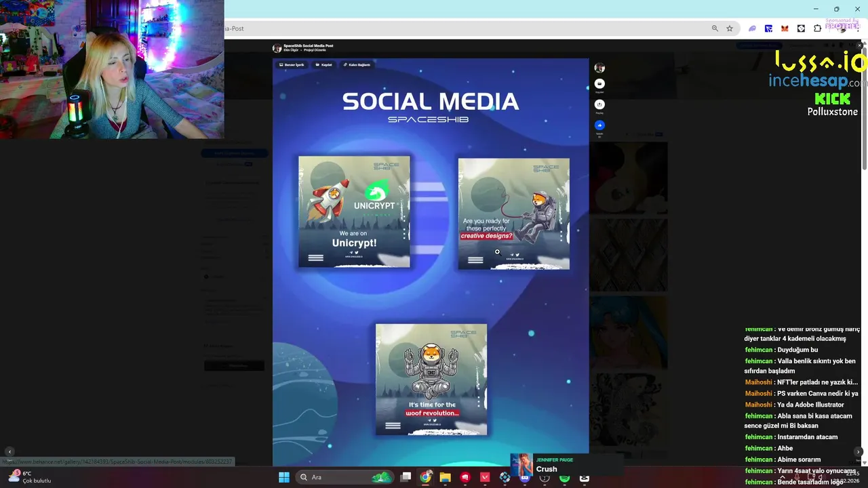
Task: Click the blue thumbs-up appreciate icon
Action: (x=599, y=125)
